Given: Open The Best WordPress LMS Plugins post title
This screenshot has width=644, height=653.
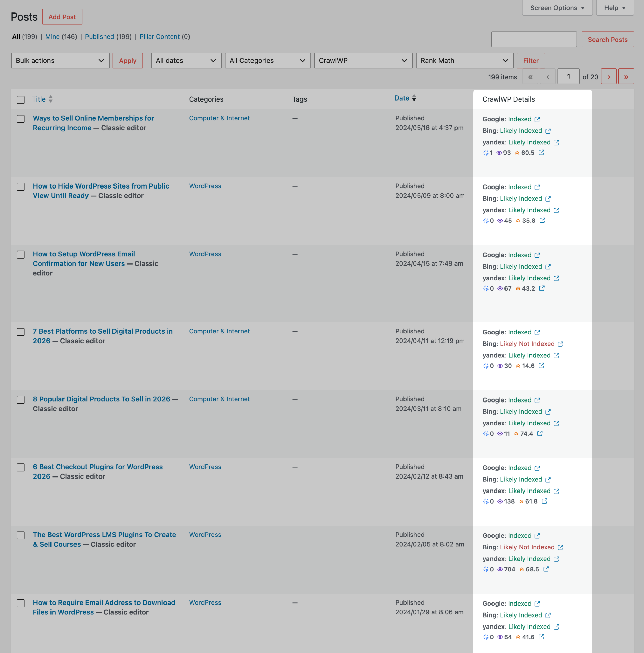Looking at the screenshot, I should (104, 539).
